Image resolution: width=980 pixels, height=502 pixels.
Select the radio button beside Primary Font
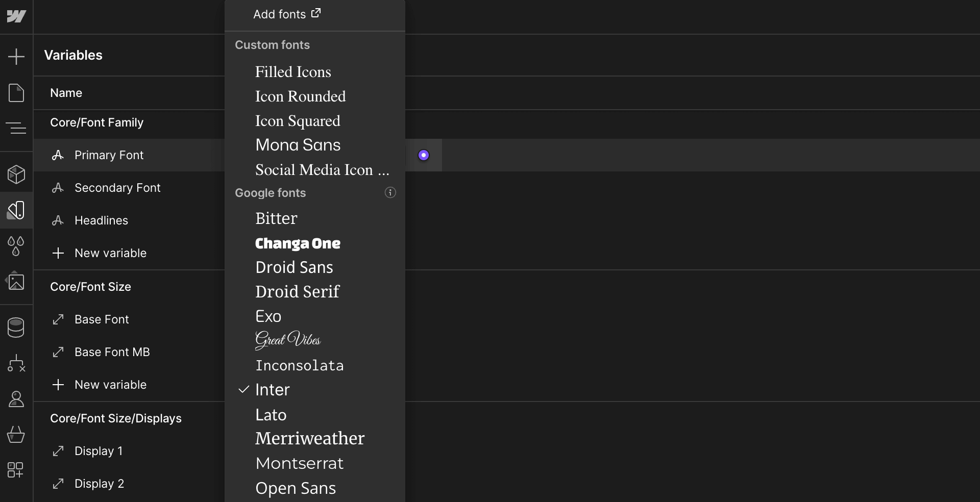coord(424,155)
